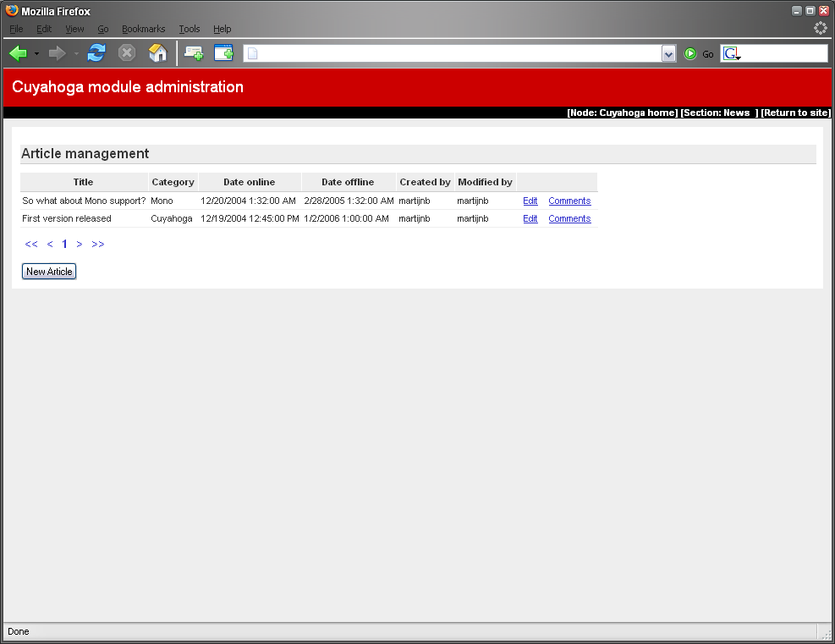Maximize the Firefox window
The height and width of the screenshot is (644, 835).
pos(810,11)
